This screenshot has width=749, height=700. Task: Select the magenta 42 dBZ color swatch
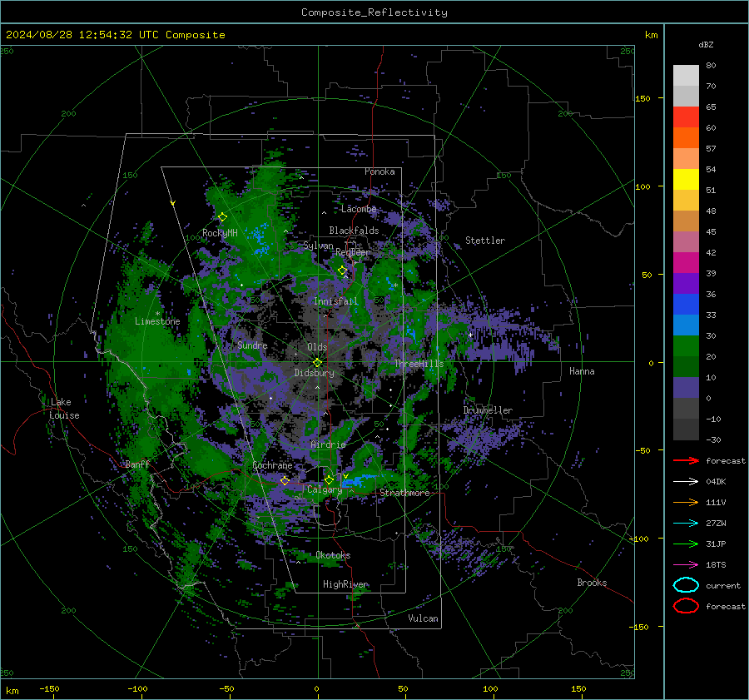[x=686, y=262]
